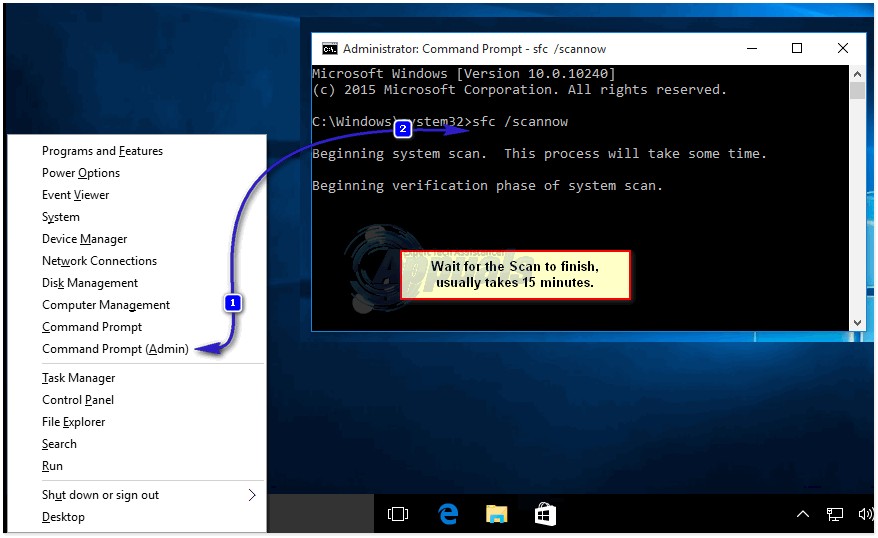Open Task Manager from the menu
The width and height of the screenshot is (878, 538).
point(78,378)
